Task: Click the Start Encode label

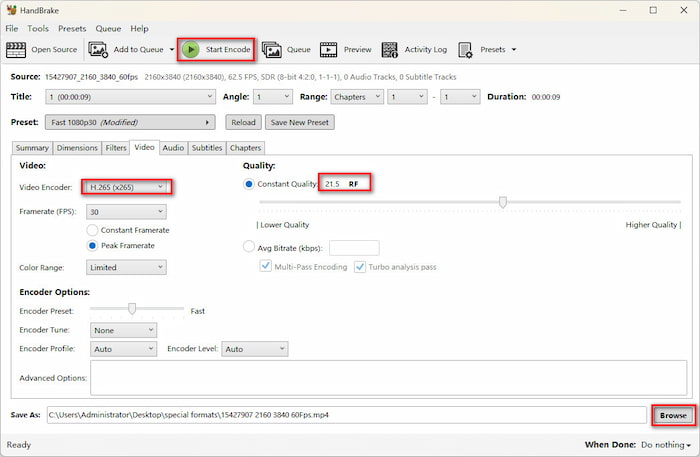Action: pyautogui.click(x=228, y=50)
